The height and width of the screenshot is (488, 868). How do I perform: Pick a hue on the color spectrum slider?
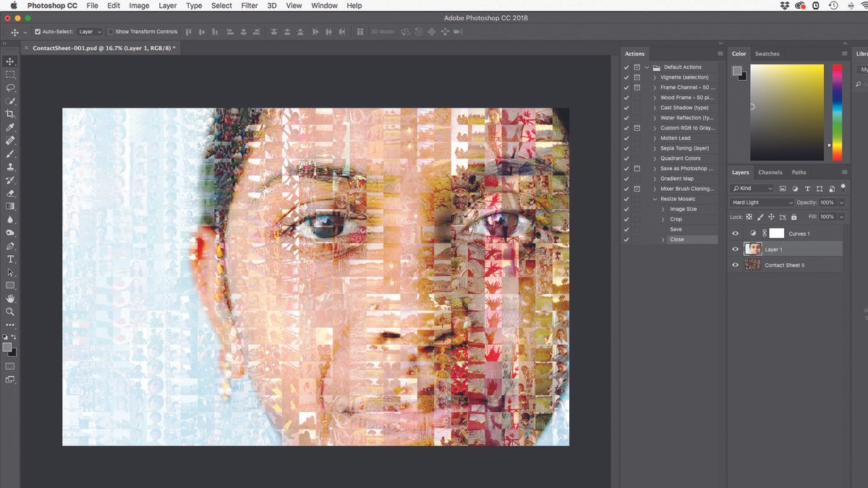(837, 108)
